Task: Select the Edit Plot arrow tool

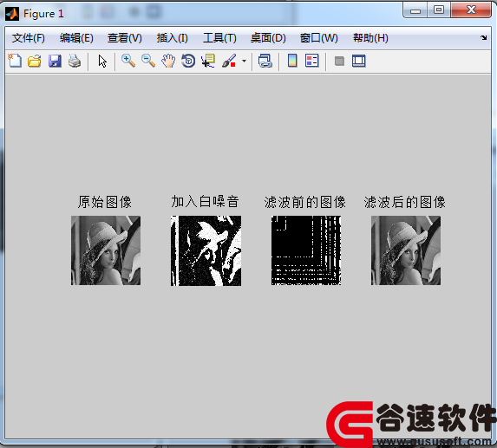Action: click(102, 62)
